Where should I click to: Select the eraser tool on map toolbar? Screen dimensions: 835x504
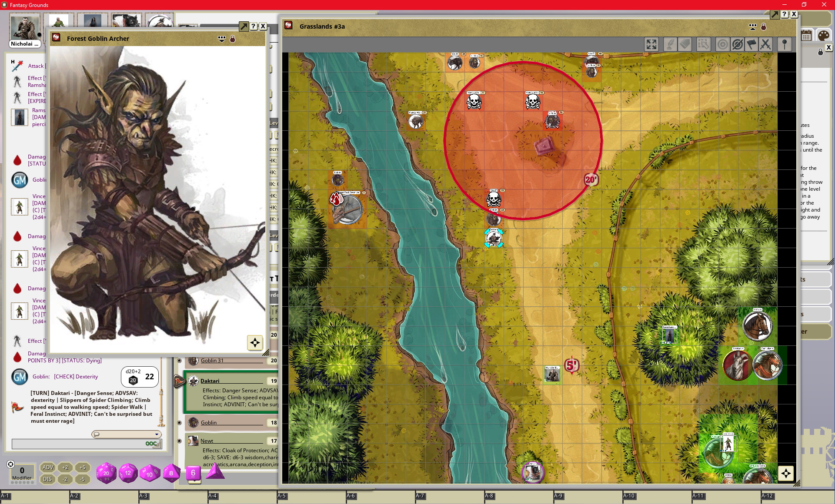click(x=685, y=44)
